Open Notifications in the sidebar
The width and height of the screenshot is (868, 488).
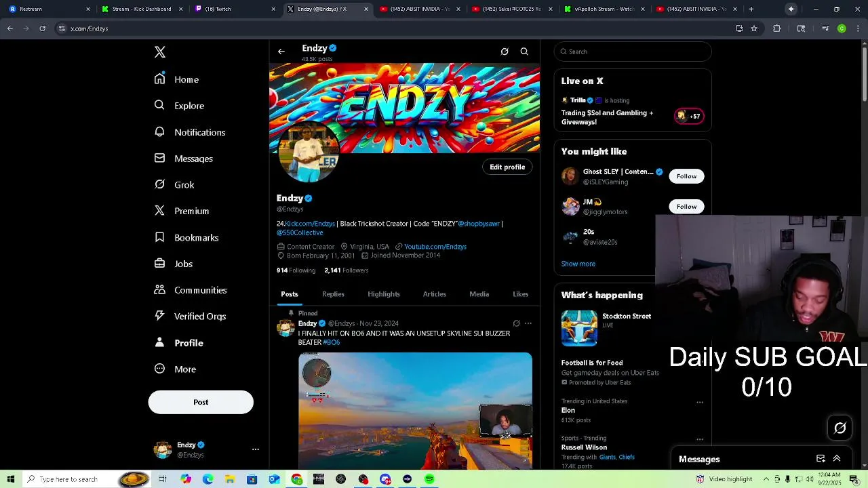[x=190, y=132]
